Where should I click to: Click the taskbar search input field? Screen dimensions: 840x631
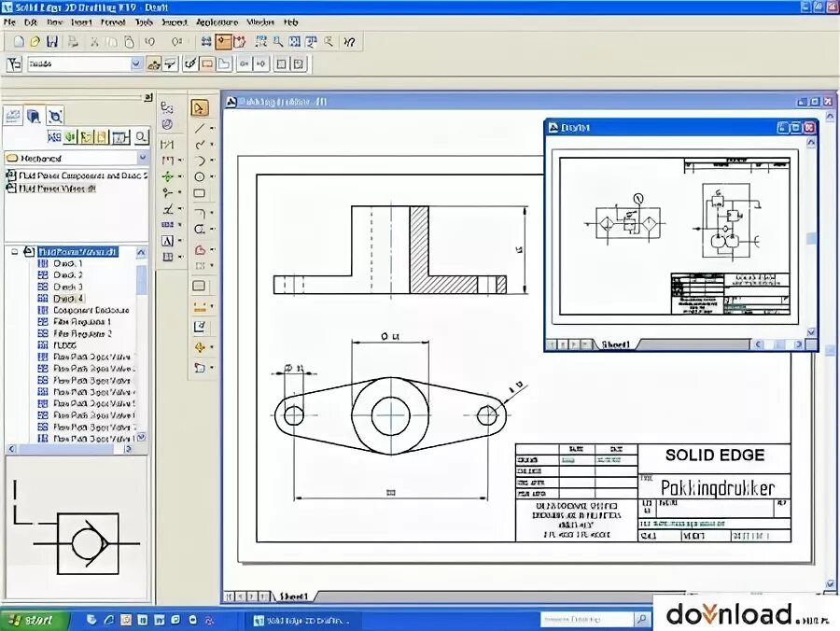coord(587,620)
